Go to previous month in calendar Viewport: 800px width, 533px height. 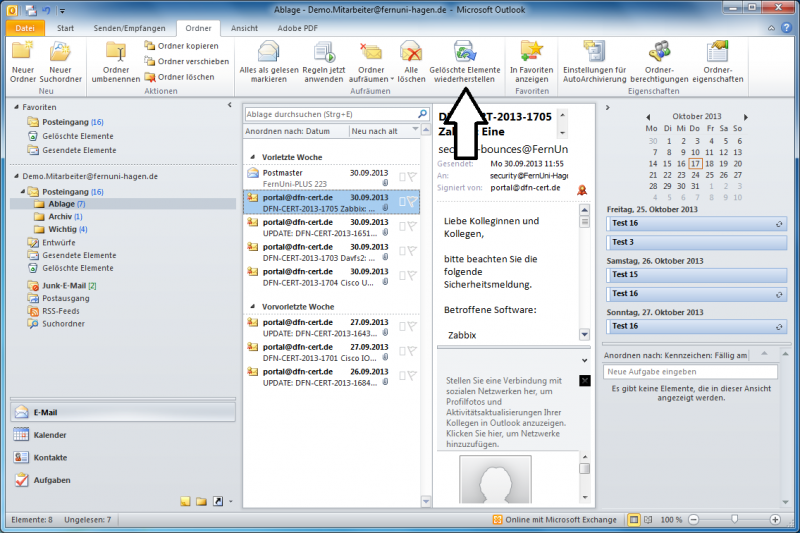648,117
